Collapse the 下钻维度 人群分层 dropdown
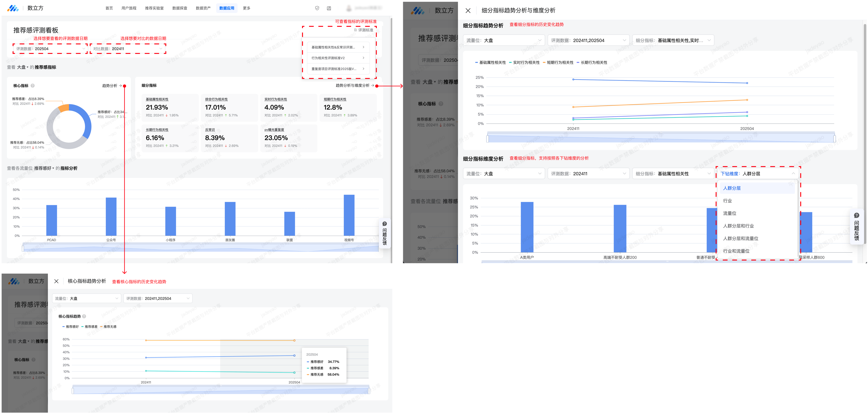The width and height of the screenshot is (868, 414). [793, 174]
